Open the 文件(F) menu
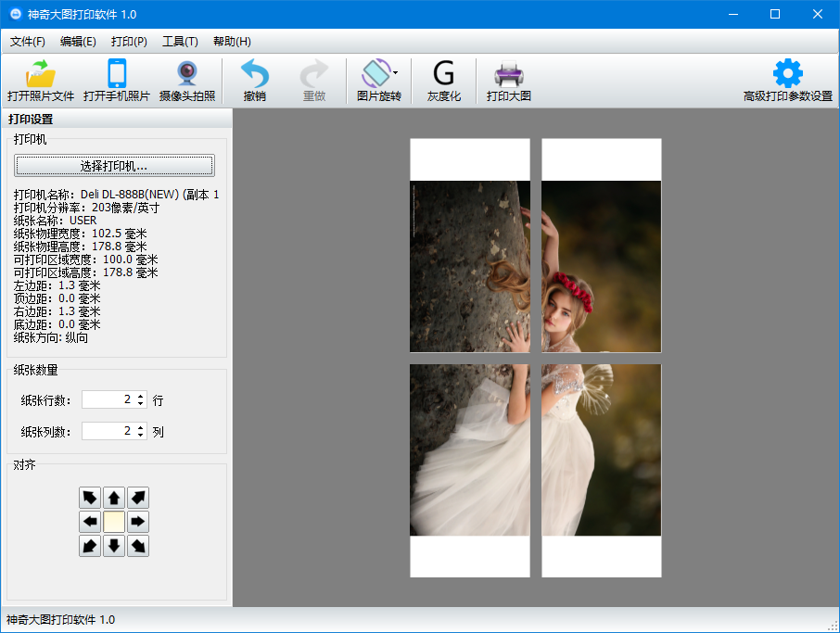 (28, 42)
